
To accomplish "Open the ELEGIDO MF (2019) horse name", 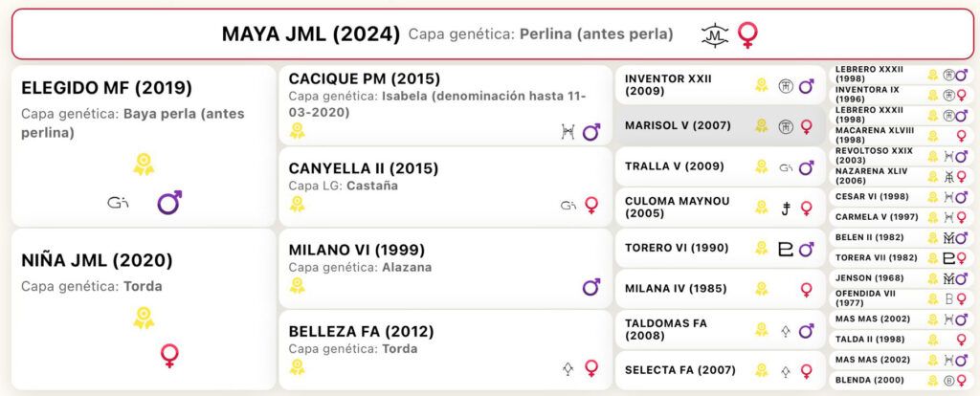I will (x=106, y=88).
